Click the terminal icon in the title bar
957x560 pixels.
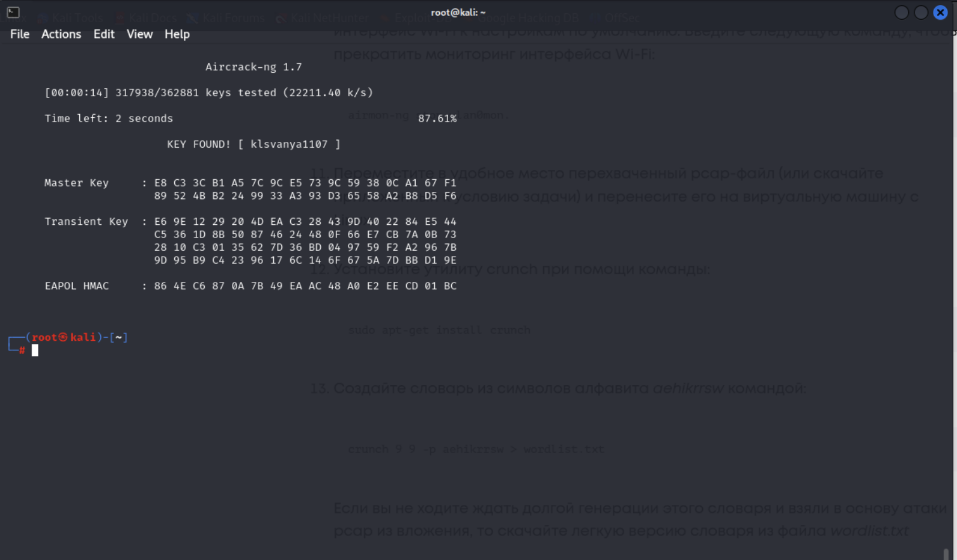point(13,12)
